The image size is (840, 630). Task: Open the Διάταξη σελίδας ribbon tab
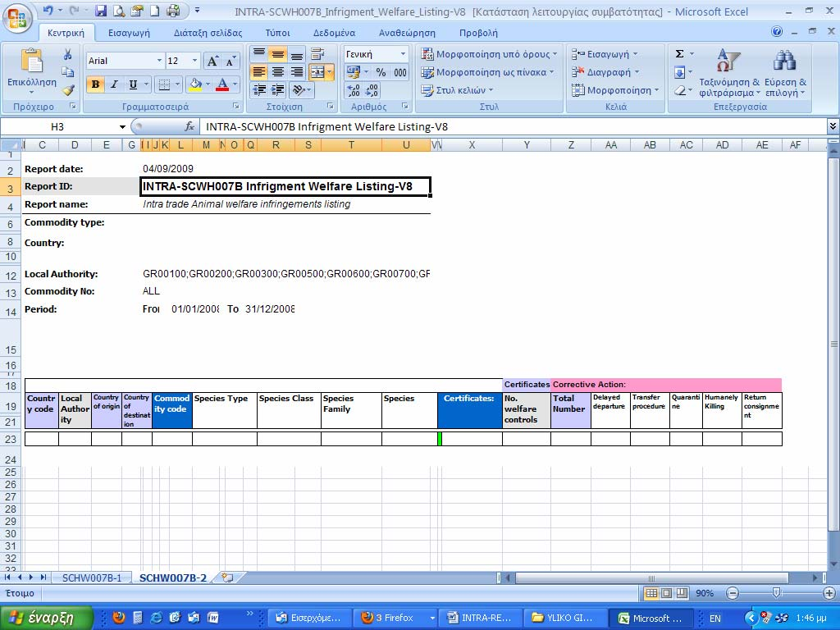click(208, 33)
